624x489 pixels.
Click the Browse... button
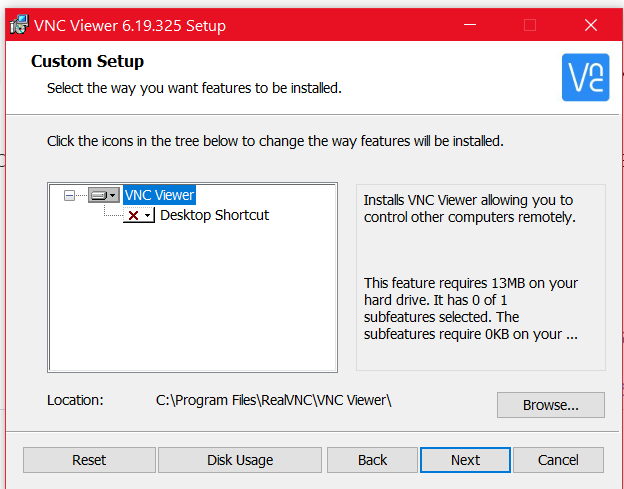551,405
